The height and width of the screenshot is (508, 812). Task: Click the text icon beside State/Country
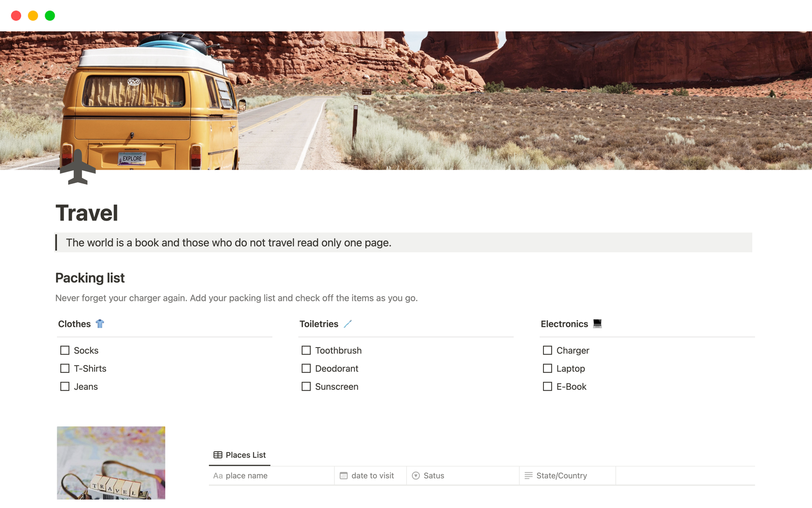528,476
